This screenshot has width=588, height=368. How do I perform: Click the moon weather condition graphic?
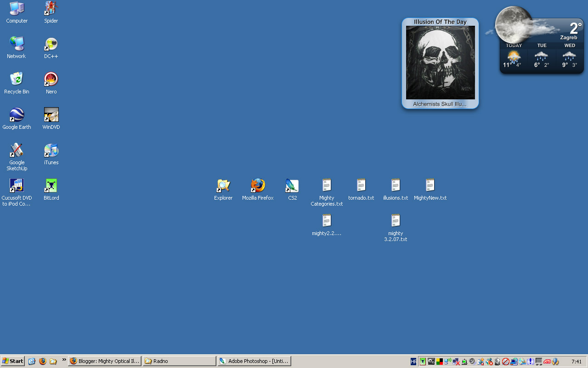(513, 25)
